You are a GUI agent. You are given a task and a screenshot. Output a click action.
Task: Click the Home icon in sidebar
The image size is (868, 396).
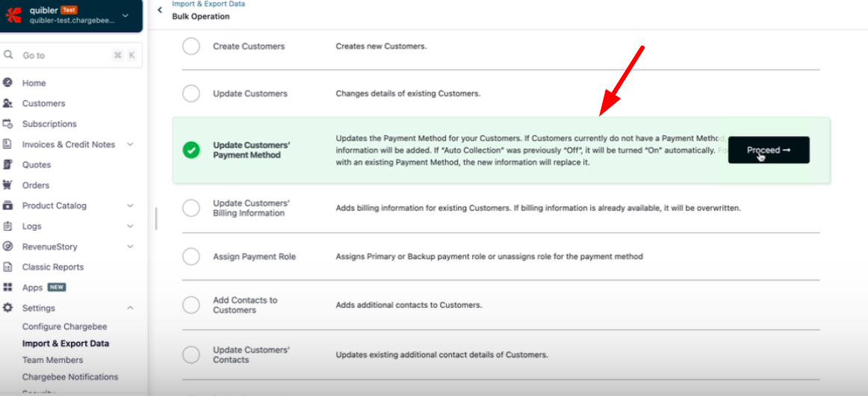[x=7, y=83]
